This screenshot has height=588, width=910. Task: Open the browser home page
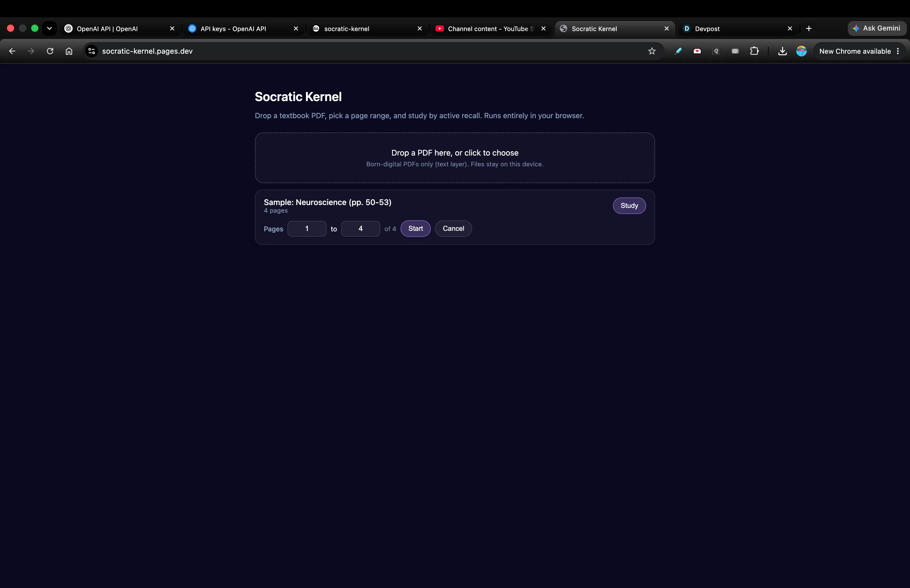[x=69, y=51]
